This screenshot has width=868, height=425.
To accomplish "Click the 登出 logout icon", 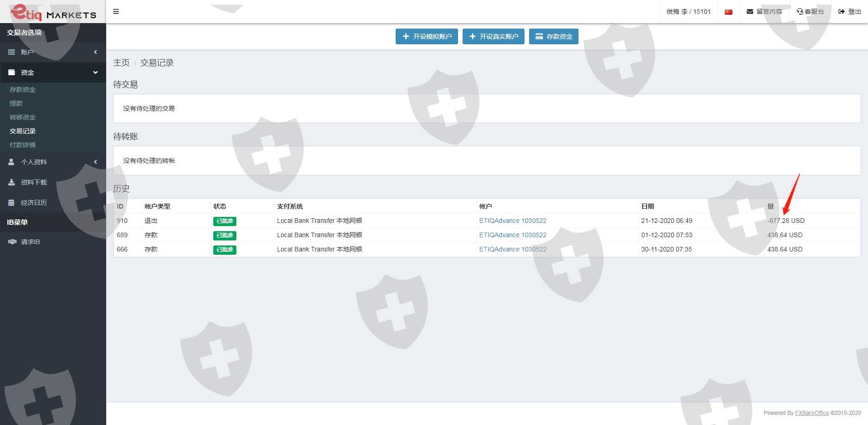I will 842,12.
